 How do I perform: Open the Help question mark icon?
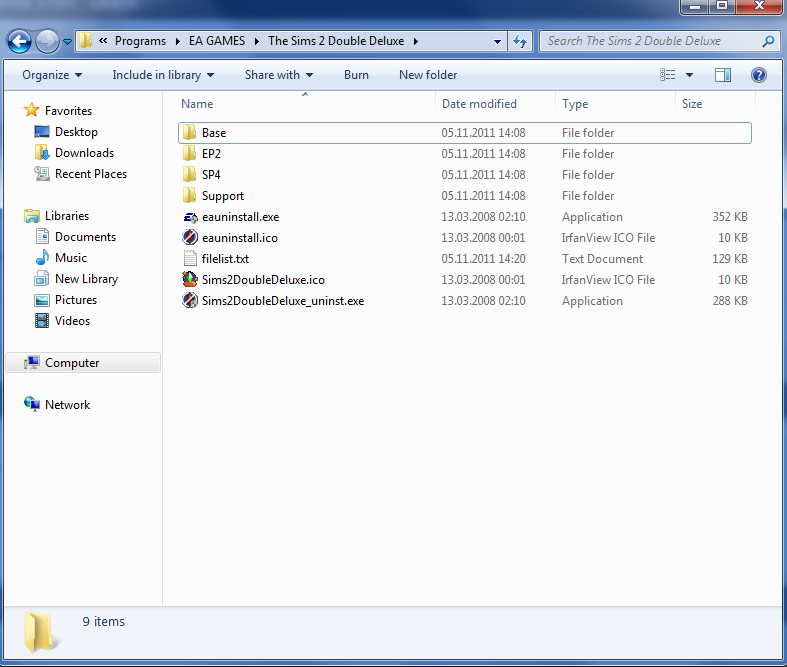pos(758,75)
